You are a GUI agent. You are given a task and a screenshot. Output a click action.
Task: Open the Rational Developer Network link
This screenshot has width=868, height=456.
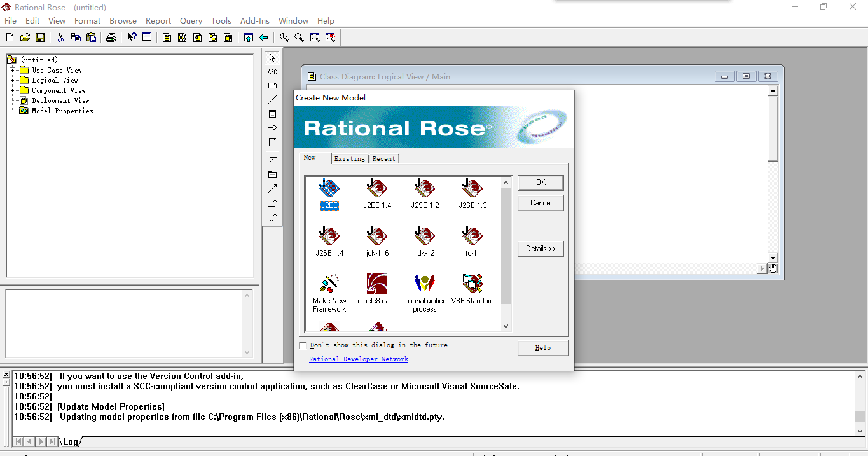[x=358, y=359]
